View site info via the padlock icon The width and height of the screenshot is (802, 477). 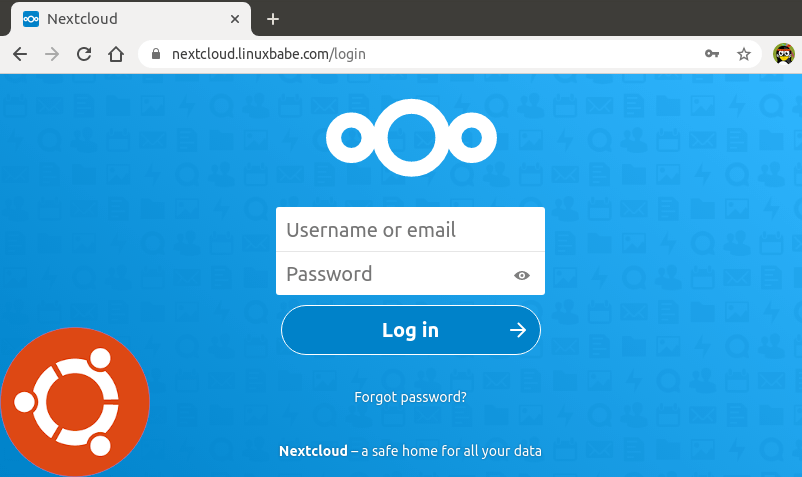[155, 54]
